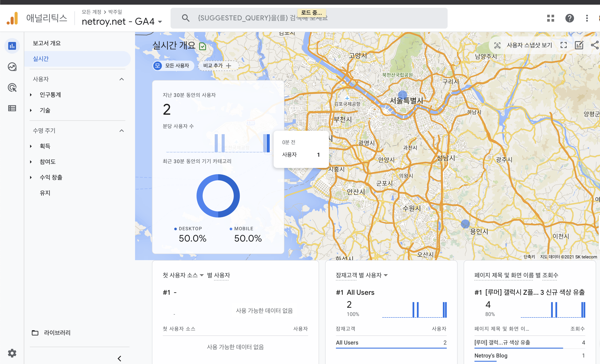Viewport: 600px width, 364px height.
Task: Open the Advertising icon in left rail
Action: [x=12, y=88]
